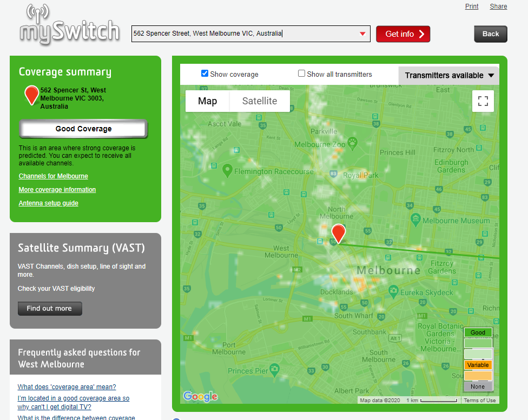Image resolution: width=528 pixels, height=420 pixels.
Task: Open FAQ about good coverage but no digital TV
Action: point(74,403)
